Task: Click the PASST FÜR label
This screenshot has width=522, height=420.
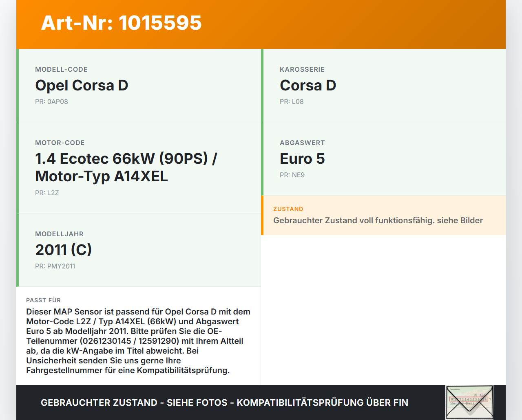Action: (43, 300)
